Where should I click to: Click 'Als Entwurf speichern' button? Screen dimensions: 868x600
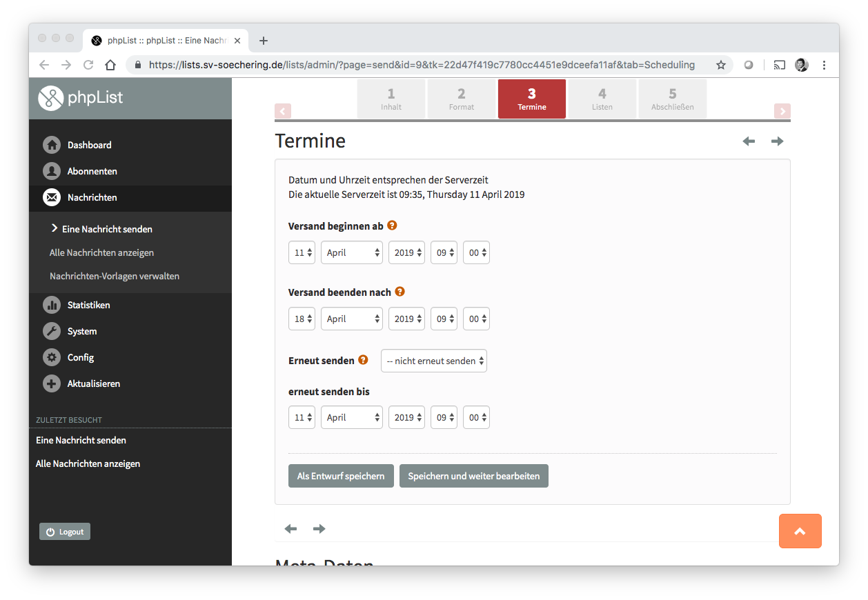341,476
